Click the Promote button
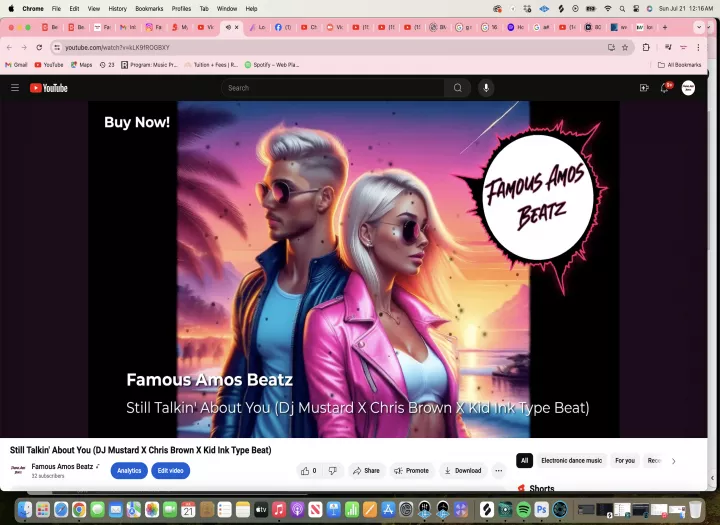The width and height of the screenshot is (720, 525). point(411,470)
